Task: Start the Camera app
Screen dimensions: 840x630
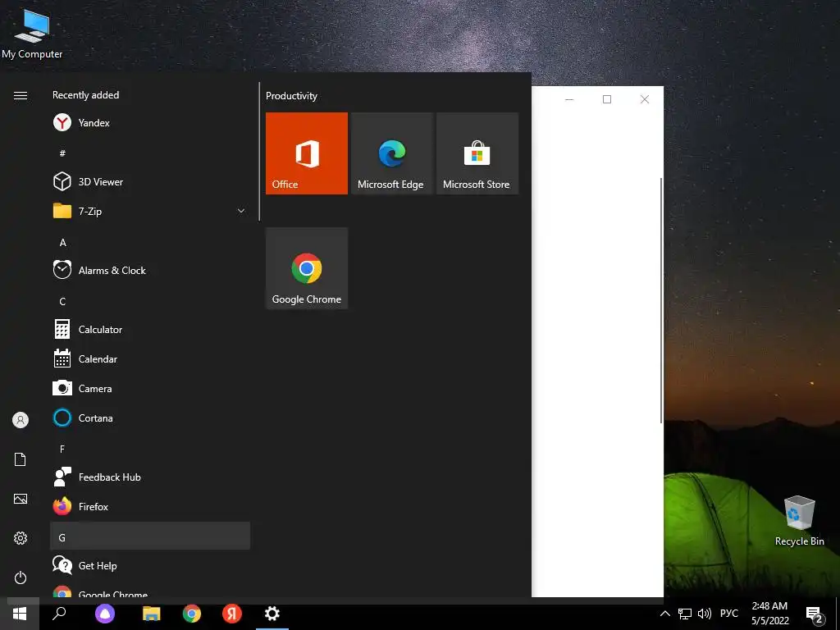Action: click(150, 388)
